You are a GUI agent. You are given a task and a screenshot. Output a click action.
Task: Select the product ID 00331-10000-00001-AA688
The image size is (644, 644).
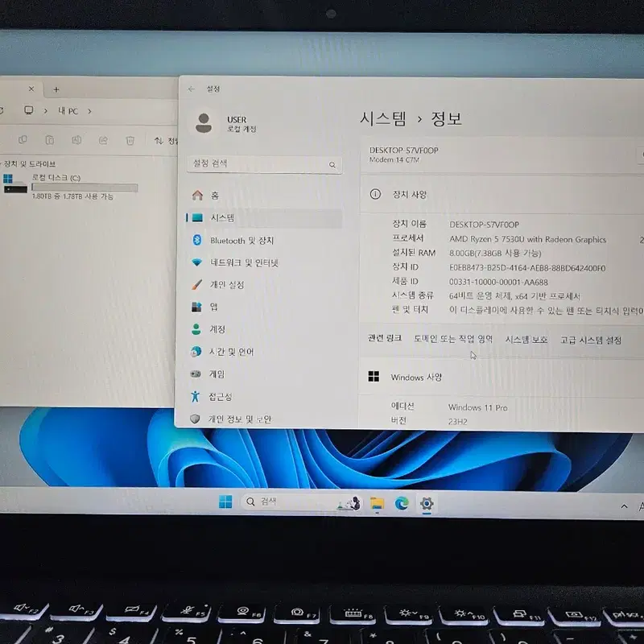498,283
